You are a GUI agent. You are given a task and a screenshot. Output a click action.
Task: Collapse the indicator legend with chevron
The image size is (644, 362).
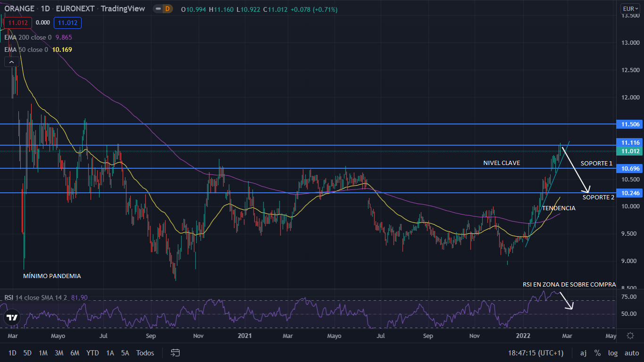[12, 62]
